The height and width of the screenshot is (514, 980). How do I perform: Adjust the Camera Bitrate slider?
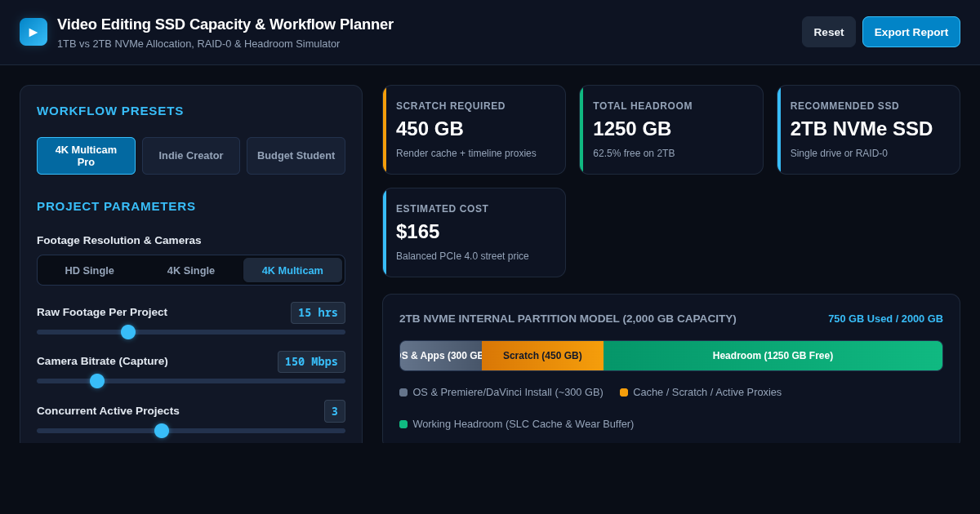(191, 381)
